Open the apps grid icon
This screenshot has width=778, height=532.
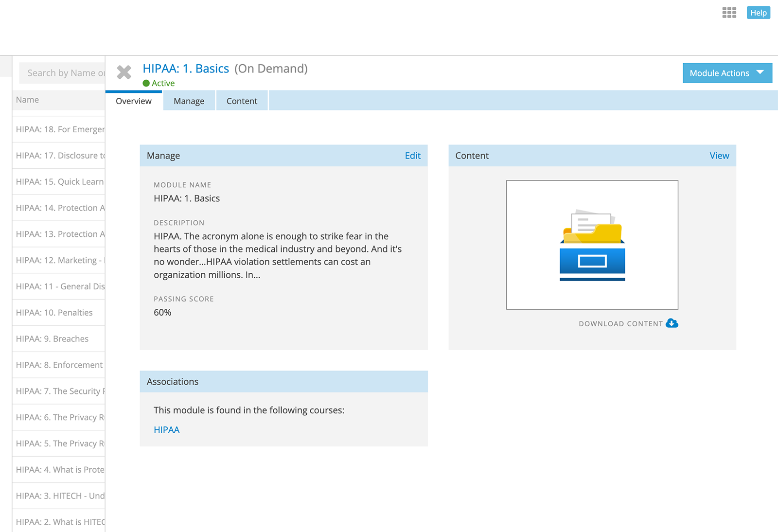[x=729, y=13]
